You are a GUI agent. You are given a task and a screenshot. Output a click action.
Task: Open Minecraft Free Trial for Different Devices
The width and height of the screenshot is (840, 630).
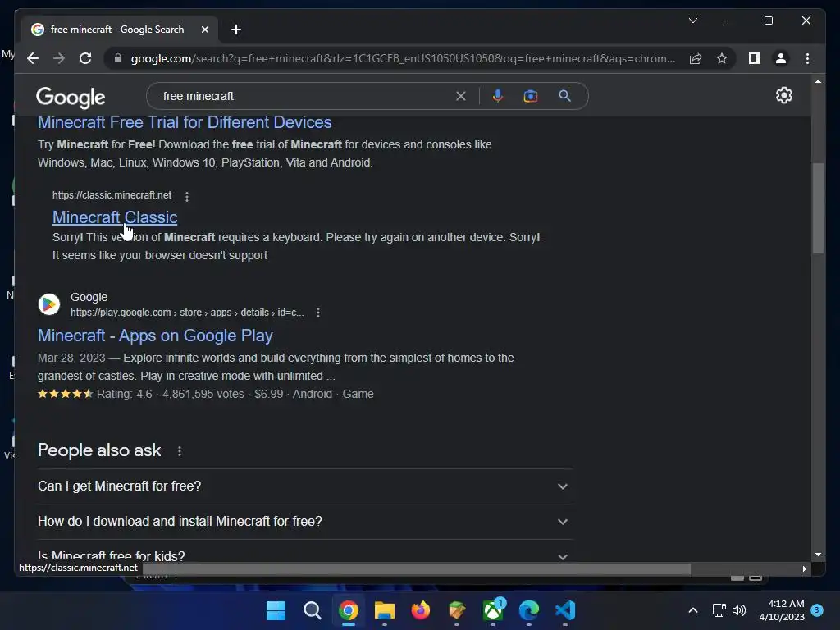(x=185, y=122)
